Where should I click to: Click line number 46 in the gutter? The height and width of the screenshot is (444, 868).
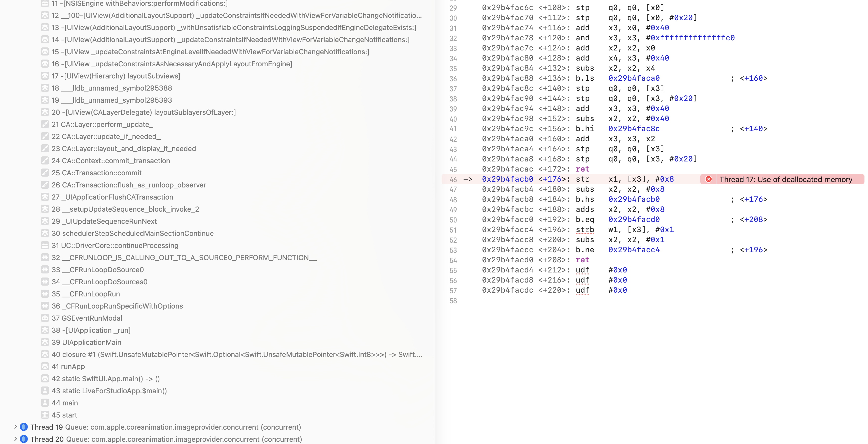tap(453, 180)
